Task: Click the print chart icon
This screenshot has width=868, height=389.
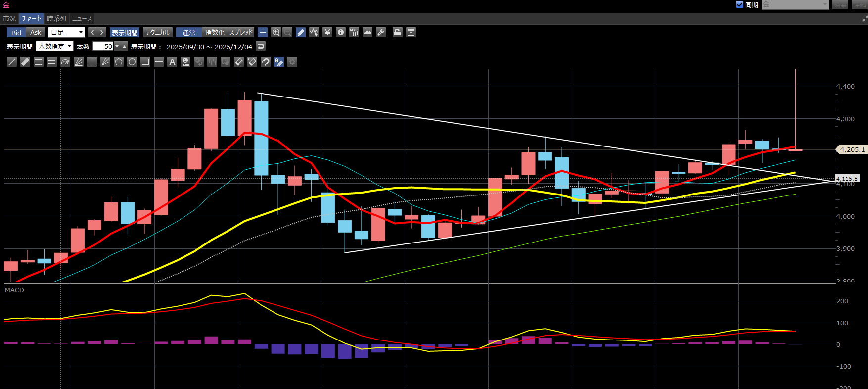Action: click(x=397, y=32)
